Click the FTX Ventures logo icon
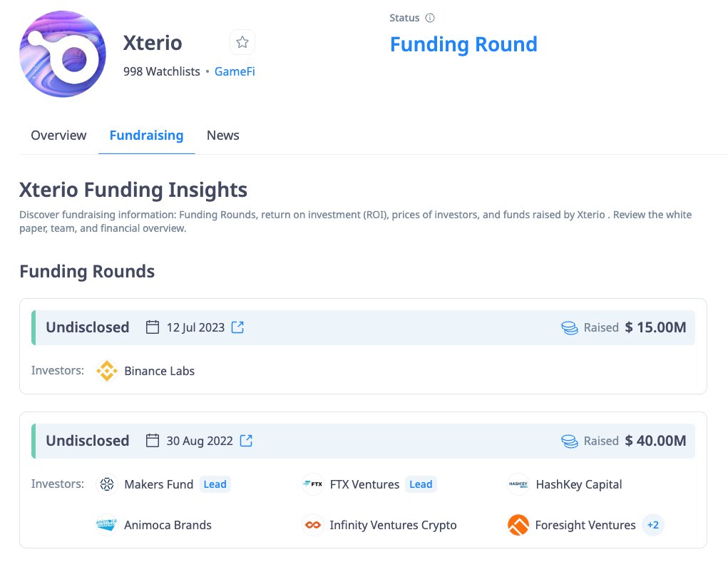Screen dimensions: 728x567 click(312, 484)
